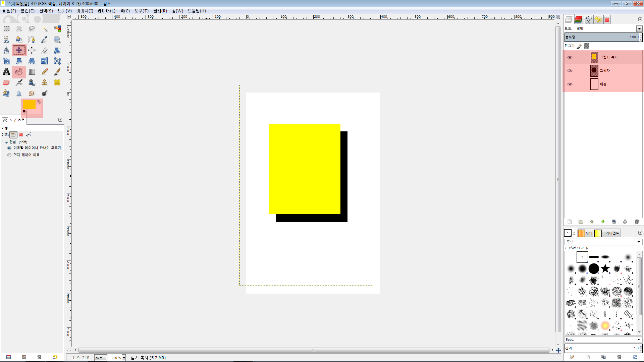Toggle move-layer mode button in tool options
644x362 pixels.
pyautogui.click(x=13, y=135)
